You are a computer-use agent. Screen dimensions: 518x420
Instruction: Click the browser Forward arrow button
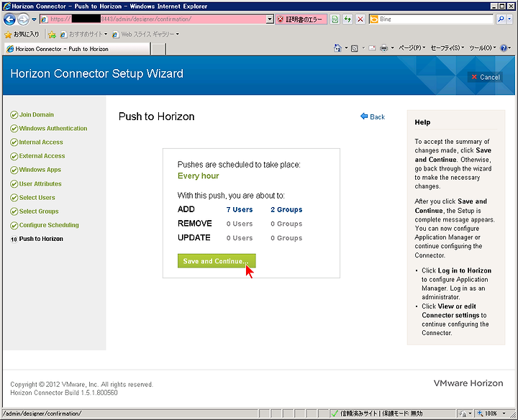(23, 19)
